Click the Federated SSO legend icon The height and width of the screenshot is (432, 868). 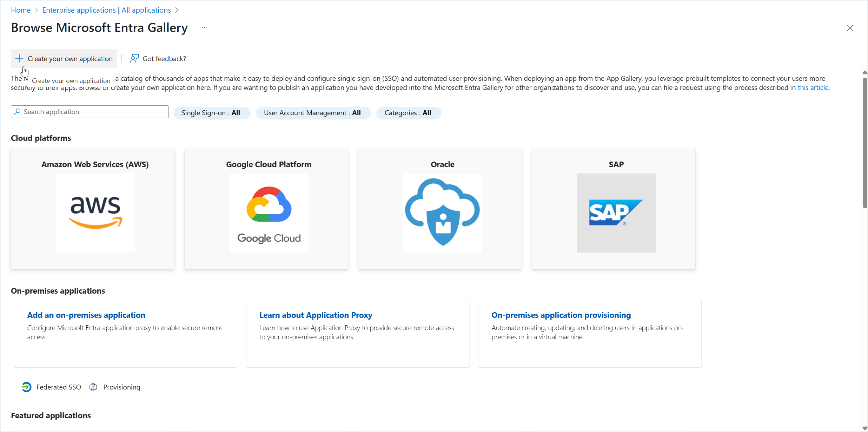[x=26, y=387]
